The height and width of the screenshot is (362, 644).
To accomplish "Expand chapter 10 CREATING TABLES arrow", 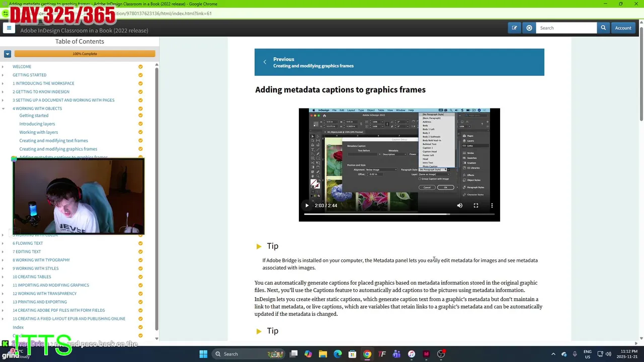I will pyautogui.click(x=3, y=277).
